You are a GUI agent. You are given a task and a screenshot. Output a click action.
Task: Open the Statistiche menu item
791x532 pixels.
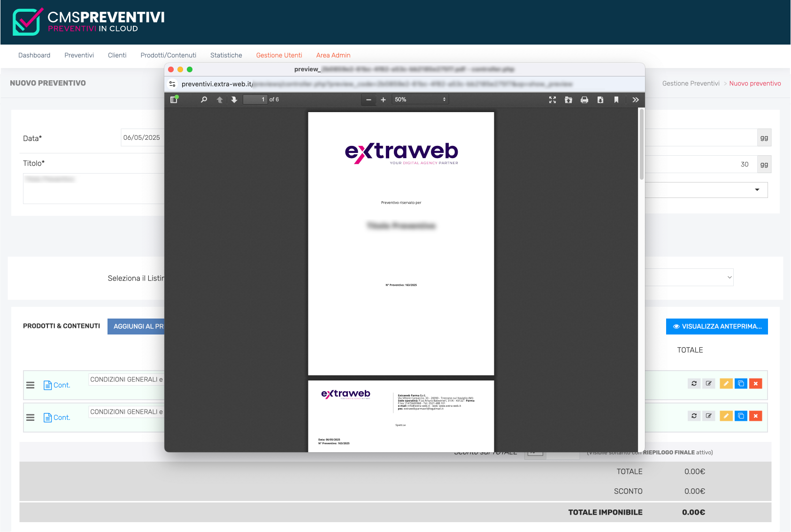(226, 55)
